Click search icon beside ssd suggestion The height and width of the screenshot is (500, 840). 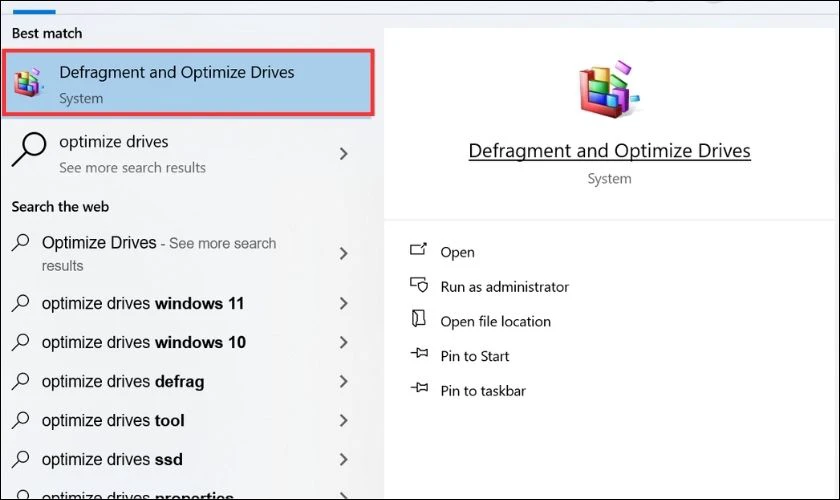(x=21, y=459)
